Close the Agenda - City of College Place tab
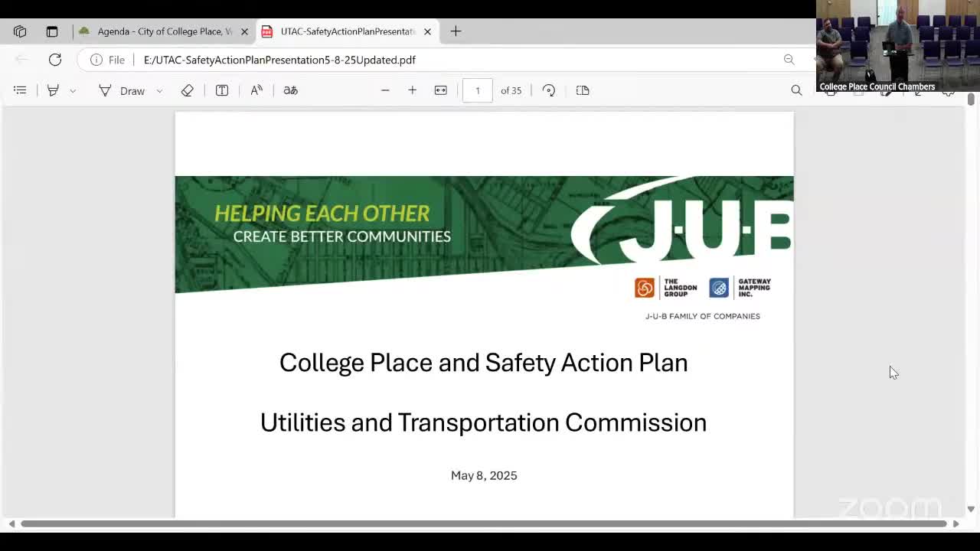 click(x=244, y=31)
